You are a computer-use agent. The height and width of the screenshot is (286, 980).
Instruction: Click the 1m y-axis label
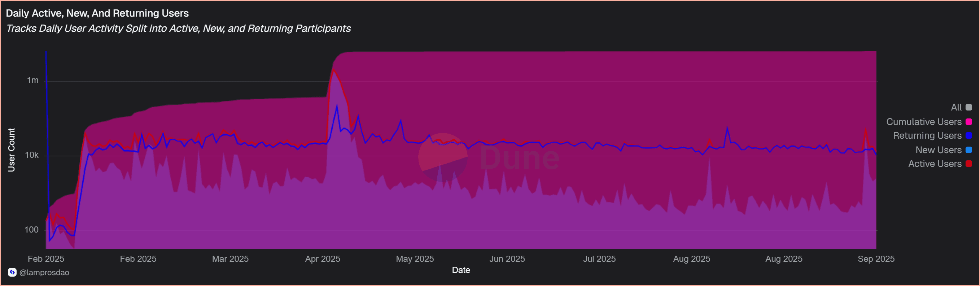click(33, 81)
